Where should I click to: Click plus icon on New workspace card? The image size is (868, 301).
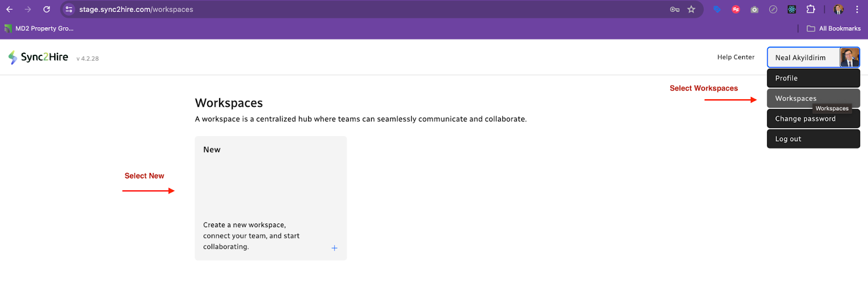coord(334,248)
